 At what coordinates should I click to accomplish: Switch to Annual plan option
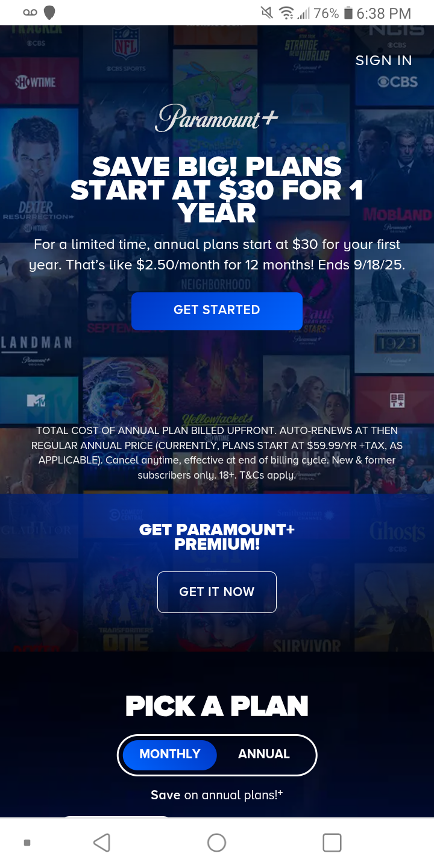264,754
